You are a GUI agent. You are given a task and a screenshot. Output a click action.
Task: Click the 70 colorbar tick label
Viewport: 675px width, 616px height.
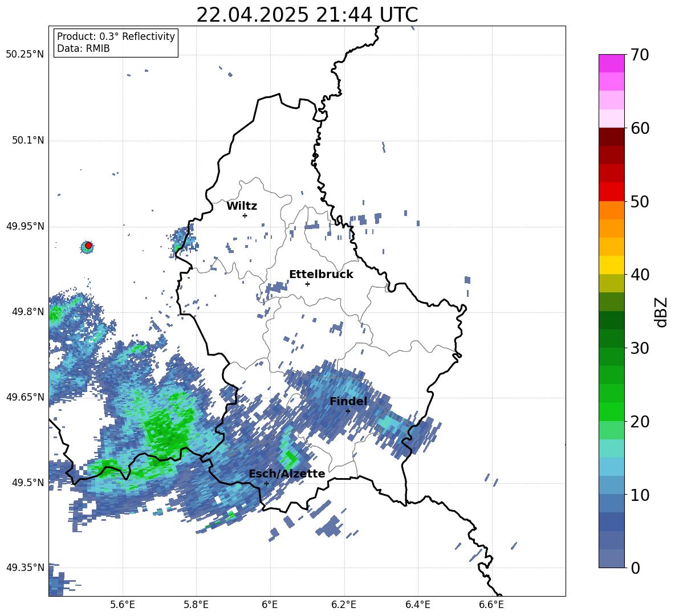click(640, 55)
